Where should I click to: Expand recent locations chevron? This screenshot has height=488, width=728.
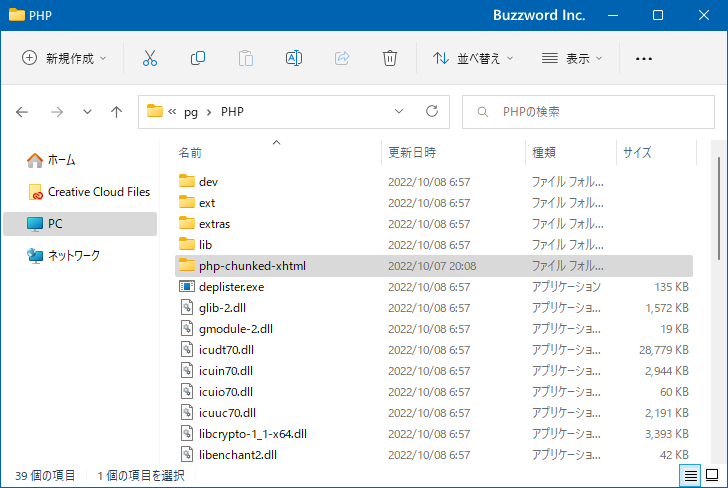[87, 112]
